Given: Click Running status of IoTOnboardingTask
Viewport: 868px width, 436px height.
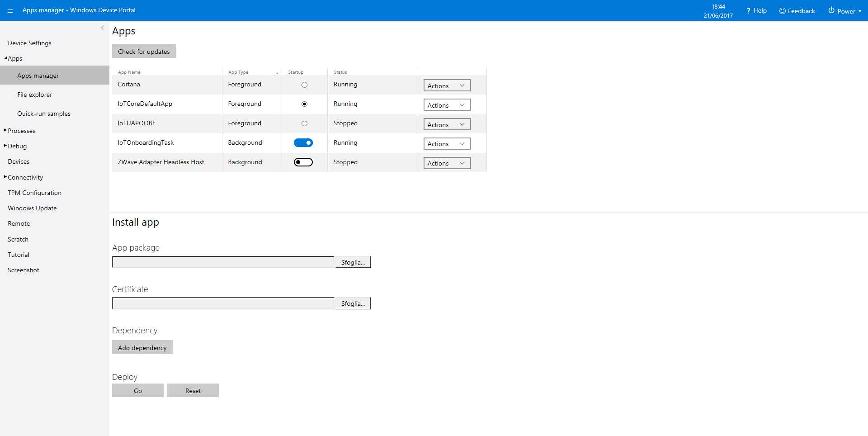Looking at the screenshot, I should [345, 143].
